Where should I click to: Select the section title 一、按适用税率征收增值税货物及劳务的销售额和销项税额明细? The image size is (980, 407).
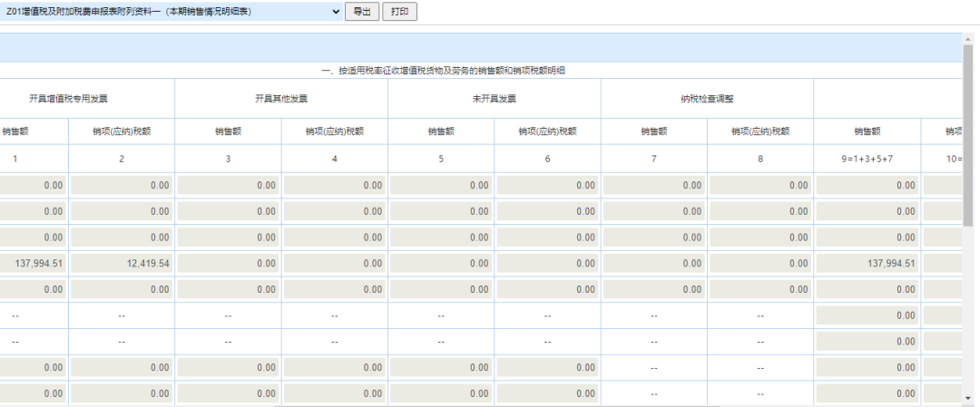[x=443, y=71]
